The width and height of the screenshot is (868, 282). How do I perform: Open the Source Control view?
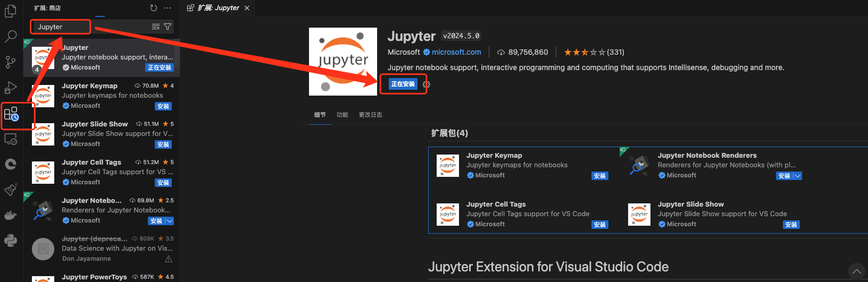click(x=11, y=62)
